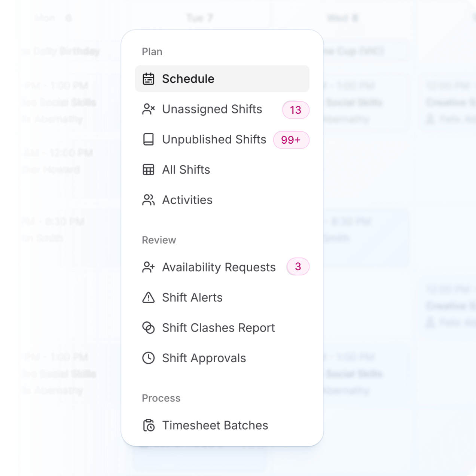This screenshot has height=476, width=476.
Task: Click the All Shifts grid icon
Action: point(149,170)
